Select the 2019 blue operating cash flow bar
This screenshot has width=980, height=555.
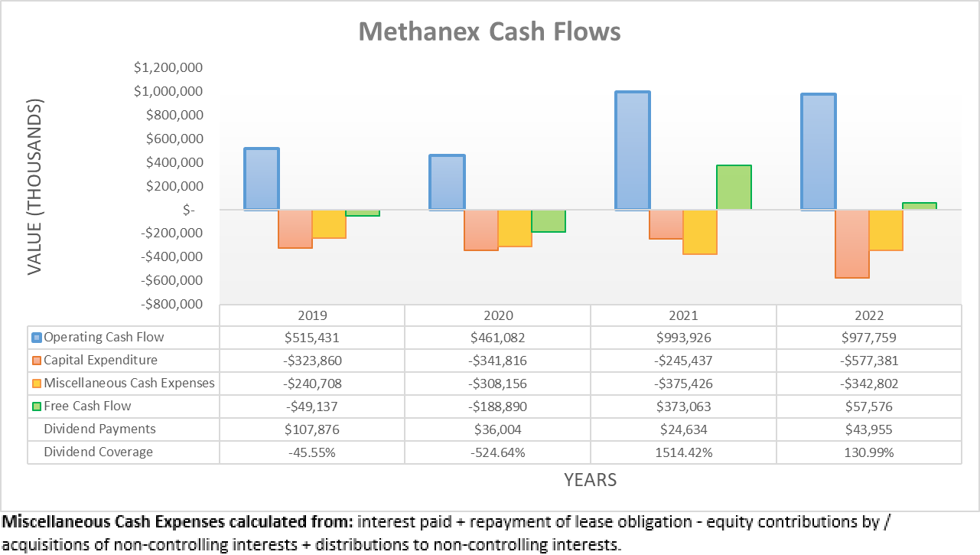point(262,179)
